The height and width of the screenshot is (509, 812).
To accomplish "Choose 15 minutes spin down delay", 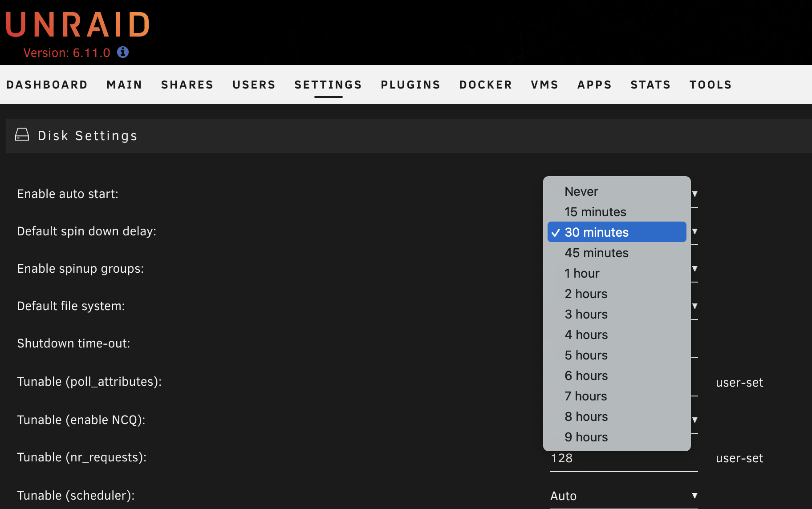I will 595,212.
